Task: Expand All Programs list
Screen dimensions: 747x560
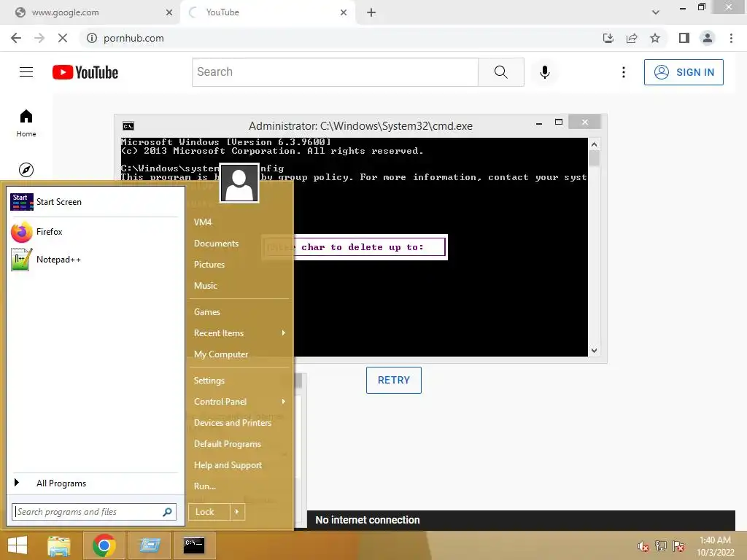Action: 94,483
